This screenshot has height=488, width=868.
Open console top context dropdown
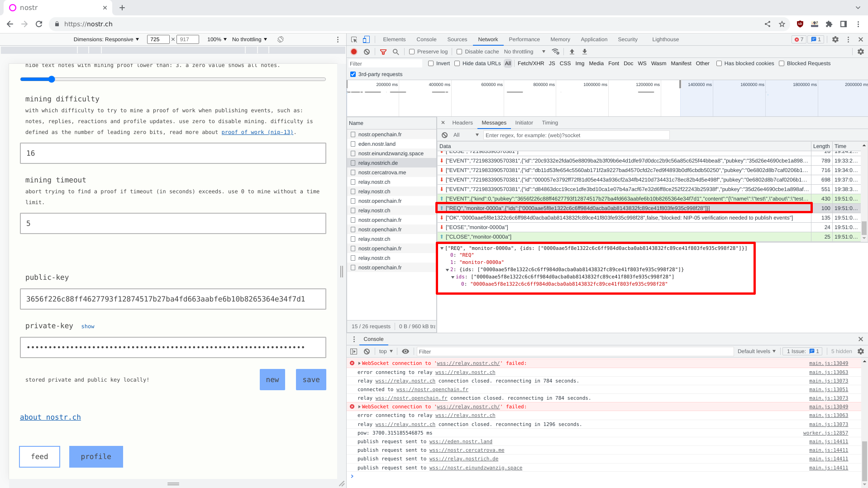tap(386, 351)
